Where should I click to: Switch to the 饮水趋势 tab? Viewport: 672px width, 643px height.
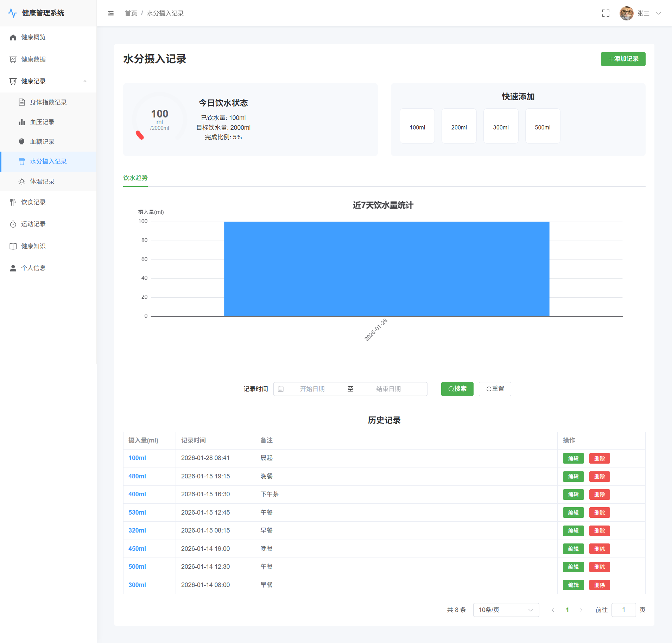(135, 178)
